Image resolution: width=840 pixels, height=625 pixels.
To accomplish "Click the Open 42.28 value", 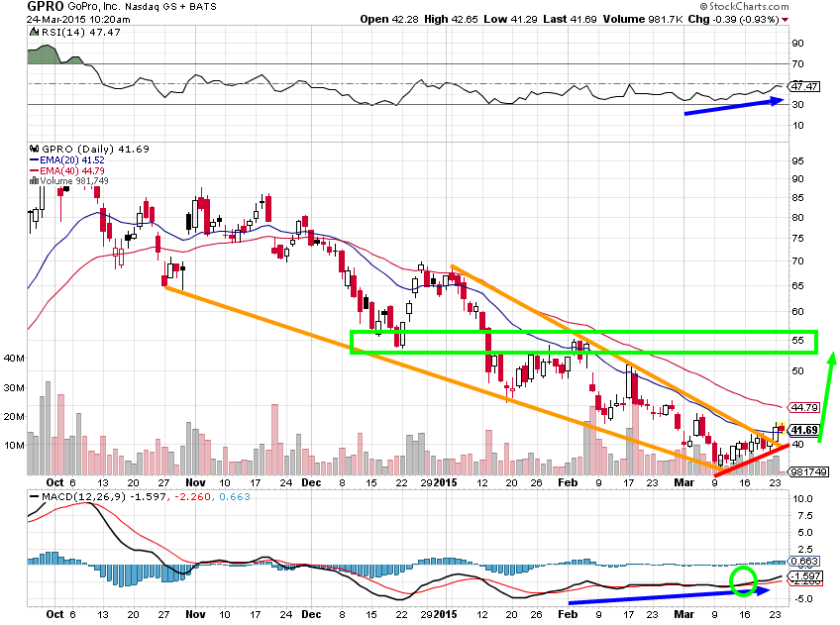I will [x=389, y=19].
